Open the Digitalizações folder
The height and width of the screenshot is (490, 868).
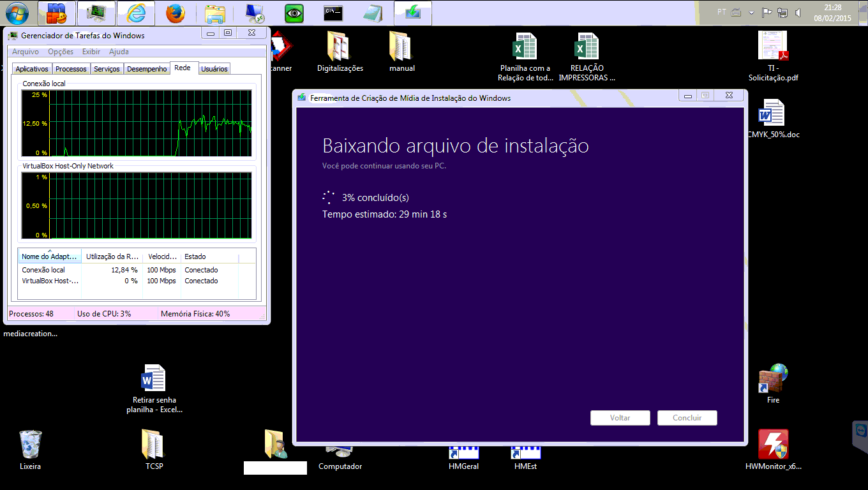(340, 52)
